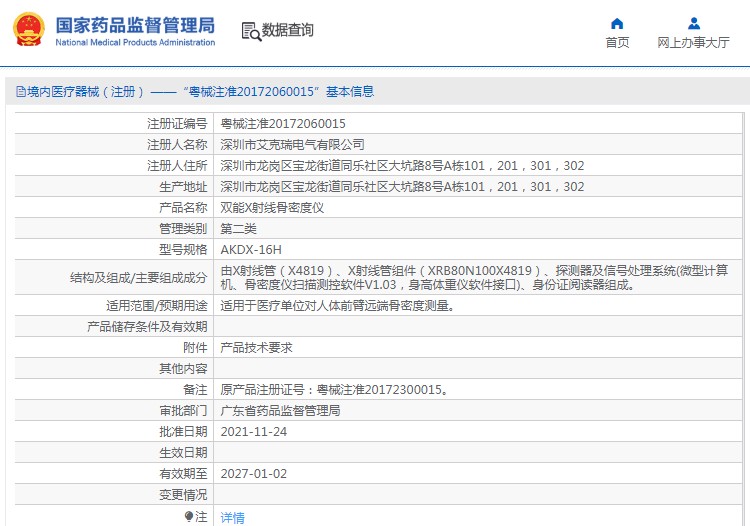Click the 生产地址 address value
The image size is (750, 526).
[x=402, y=186]
